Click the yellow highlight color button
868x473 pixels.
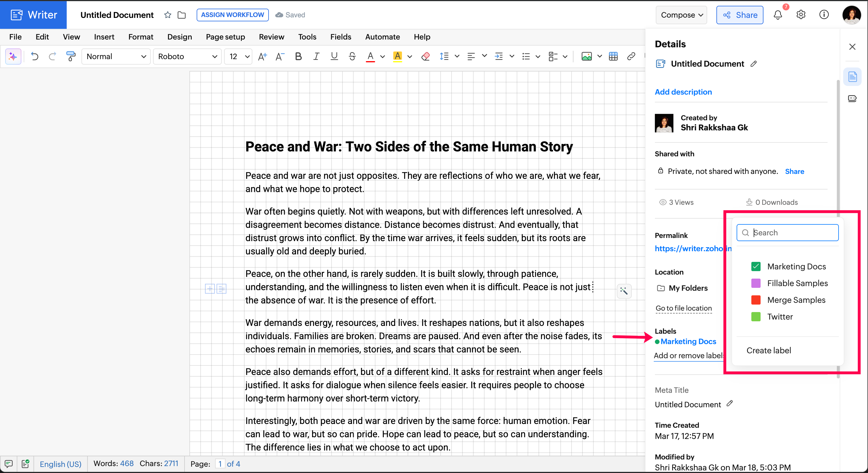397,56
